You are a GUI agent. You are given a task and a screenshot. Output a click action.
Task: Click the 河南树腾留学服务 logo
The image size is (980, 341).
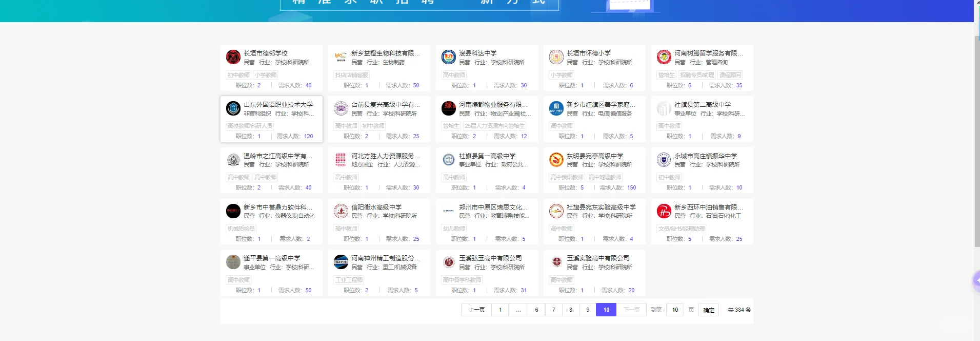point(664,57)
